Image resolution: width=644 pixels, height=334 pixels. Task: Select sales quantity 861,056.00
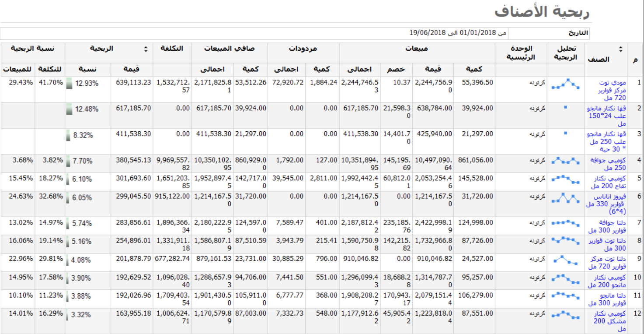pos(476,160)
